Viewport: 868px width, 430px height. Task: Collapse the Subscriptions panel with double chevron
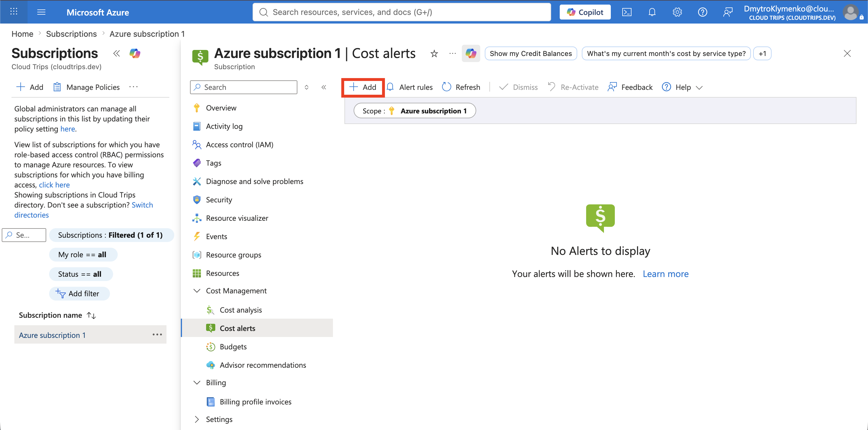click(x=116, y=53)
